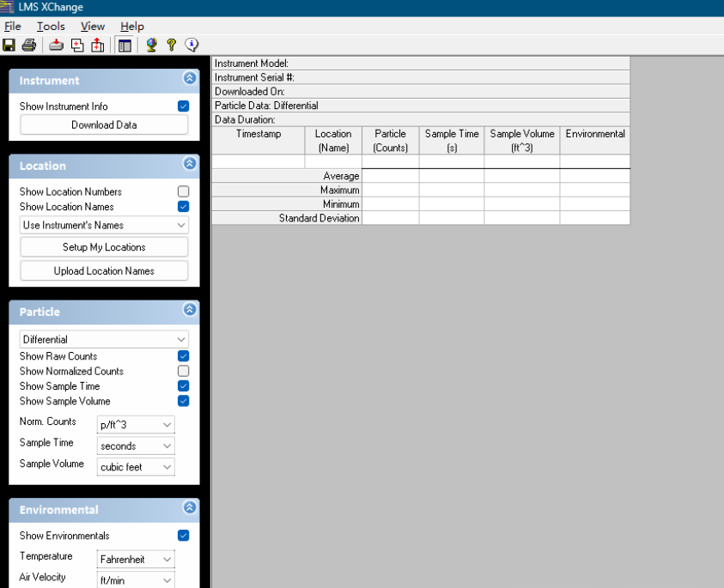724x588 pixels.
Task: Click the globe icon in toolbar
Action: (152, 45)
